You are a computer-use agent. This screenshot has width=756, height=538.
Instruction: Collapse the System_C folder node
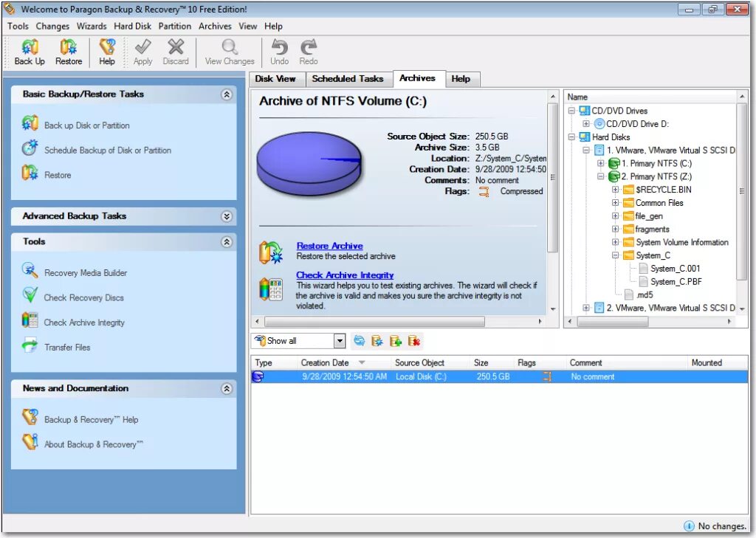pos(615,255)
